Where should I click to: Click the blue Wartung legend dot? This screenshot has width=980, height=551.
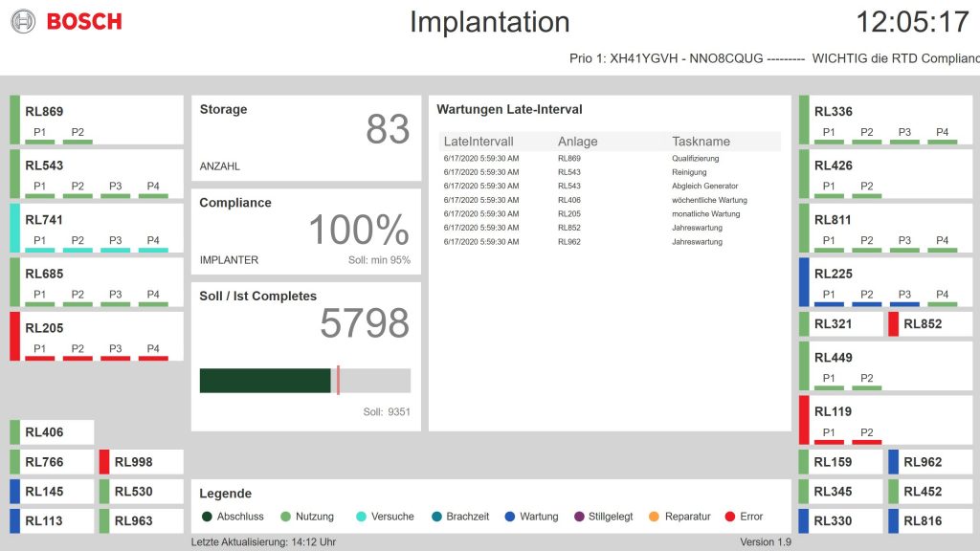(510, 517)
